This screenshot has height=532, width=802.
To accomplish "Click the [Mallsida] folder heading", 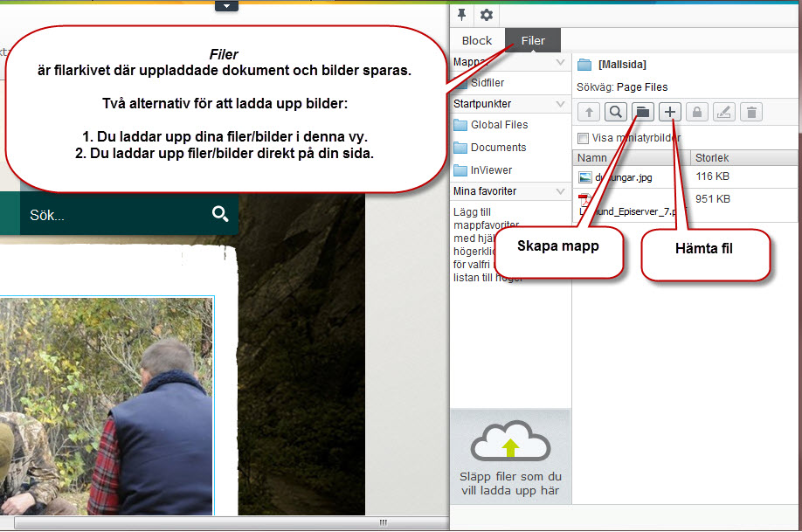I will (x=622, y=65).
